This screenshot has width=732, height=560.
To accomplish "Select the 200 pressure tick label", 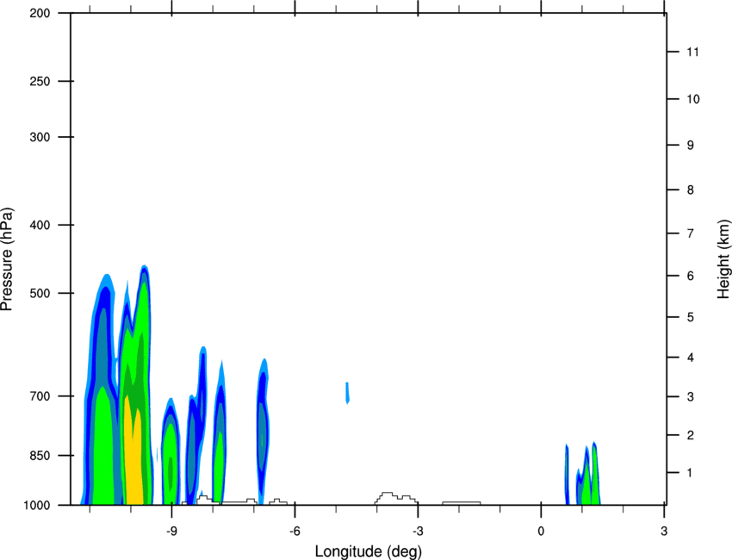I will click(x=40, y=13).
